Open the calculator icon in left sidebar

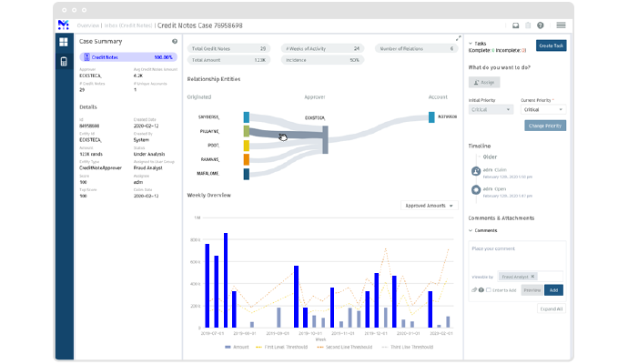point(64,62)
